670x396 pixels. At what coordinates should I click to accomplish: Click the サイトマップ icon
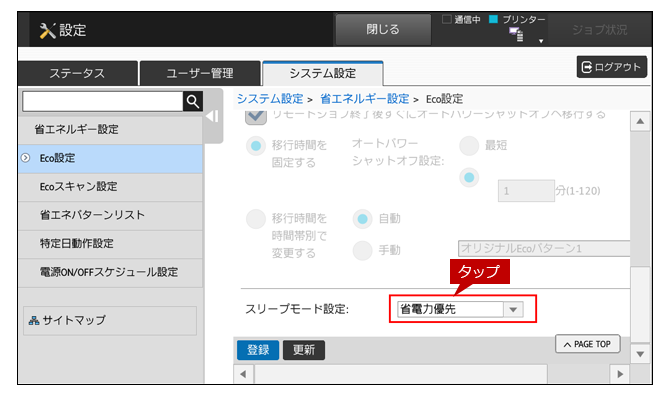click(34, 320)
